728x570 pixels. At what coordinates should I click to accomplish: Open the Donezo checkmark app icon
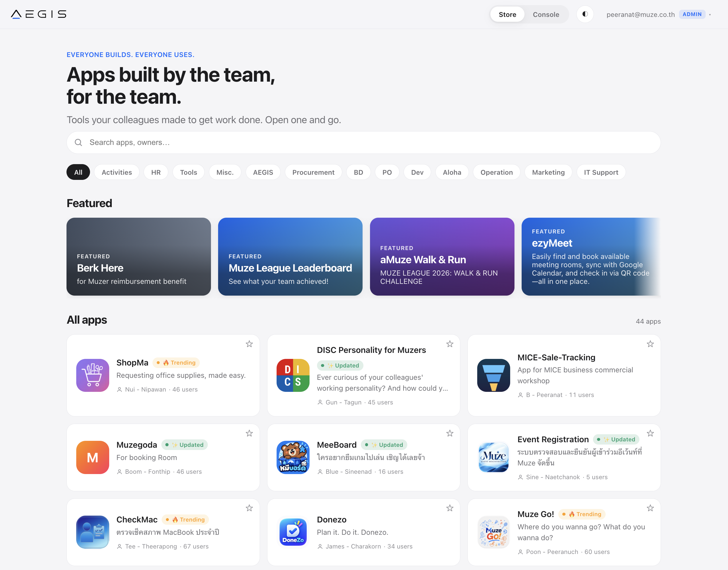pyautogui.click(x=293, y=532)
